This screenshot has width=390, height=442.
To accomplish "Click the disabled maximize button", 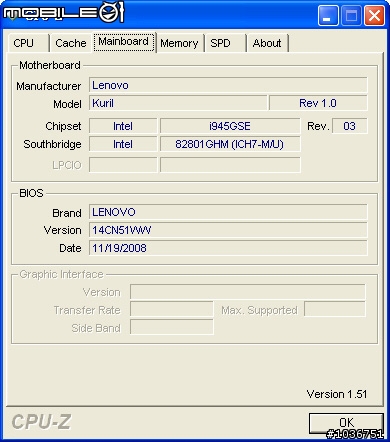I will click(x=351, y=15).
